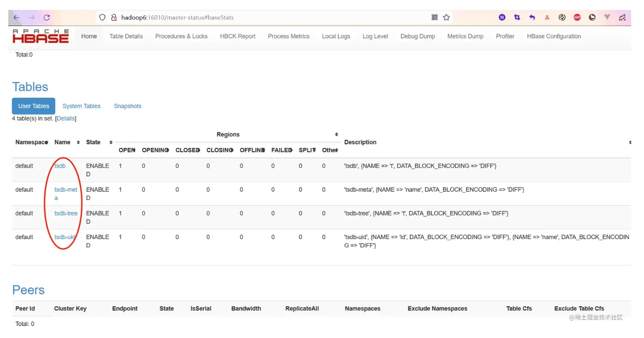Sort by SPLIT regions column
The image size is (644, 338).
(x=307, y=150)
